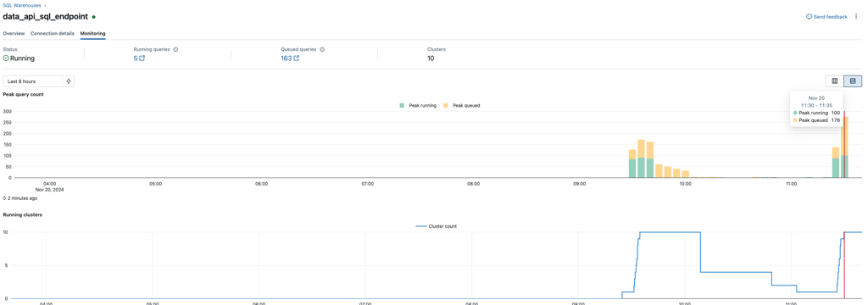Go to SQL Warehouses breadcrumb

click(21, 5)
